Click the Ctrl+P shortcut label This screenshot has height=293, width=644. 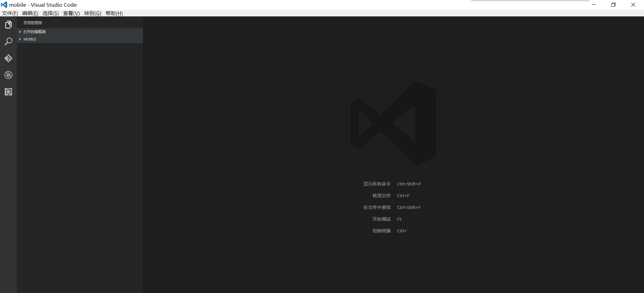click(x=403, y=196)
